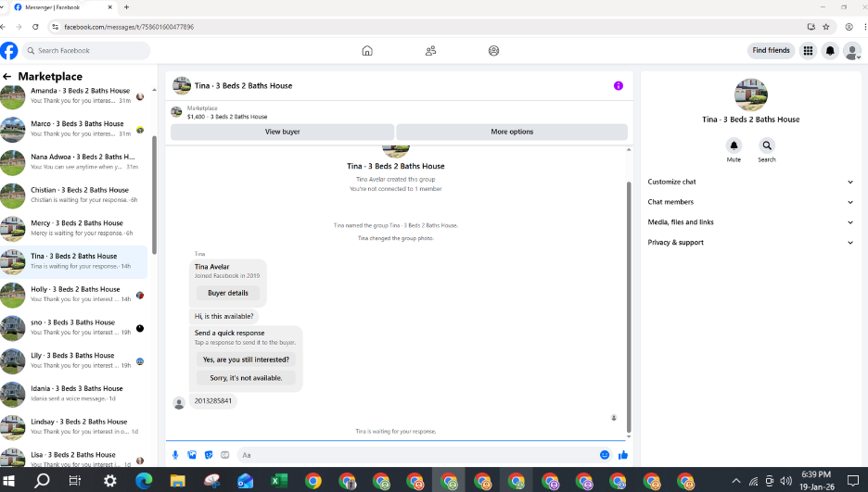Open volume control in system tray
868x492 pixels.
[785, 481]
